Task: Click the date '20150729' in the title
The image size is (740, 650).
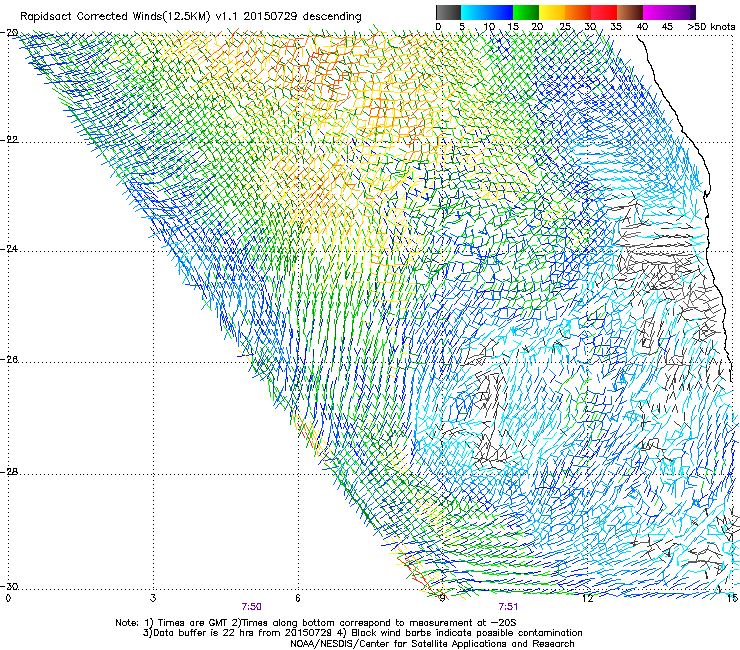Action: tap(270, 17)
